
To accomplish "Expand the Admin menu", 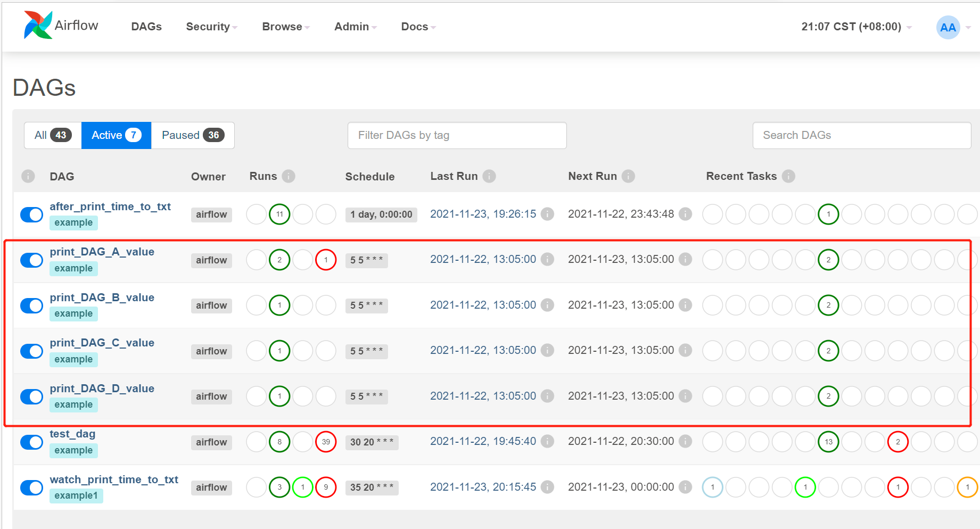I will (x=355, y=27).
